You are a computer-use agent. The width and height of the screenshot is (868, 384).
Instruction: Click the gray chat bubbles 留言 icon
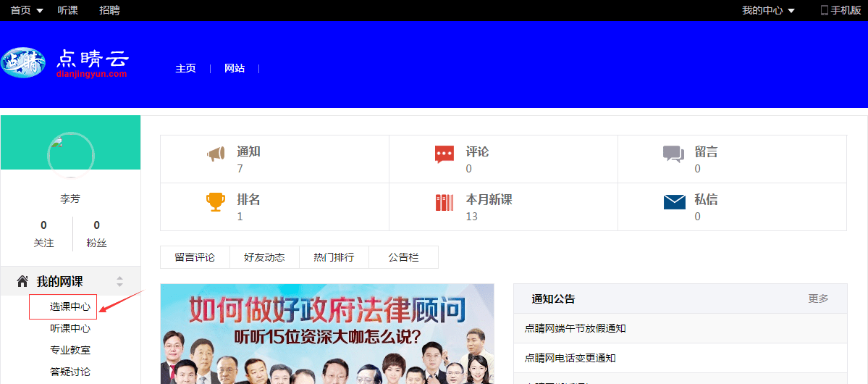673,154
